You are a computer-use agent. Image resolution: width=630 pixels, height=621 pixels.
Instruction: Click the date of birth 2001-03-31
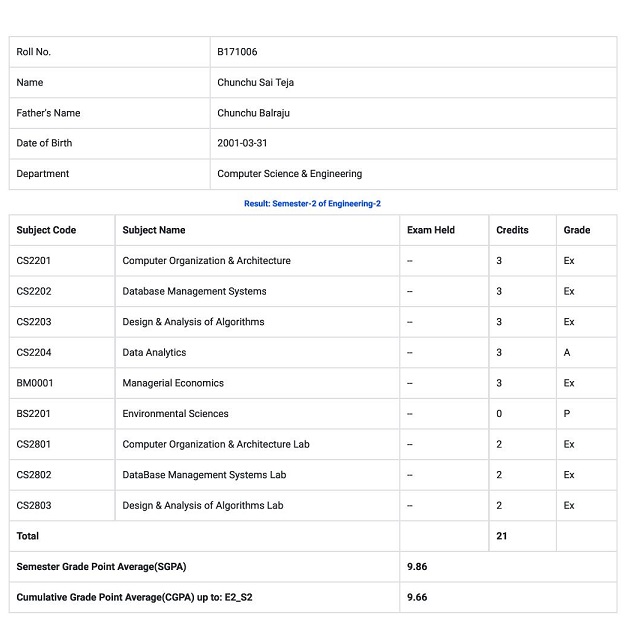[x=242, y=143]
